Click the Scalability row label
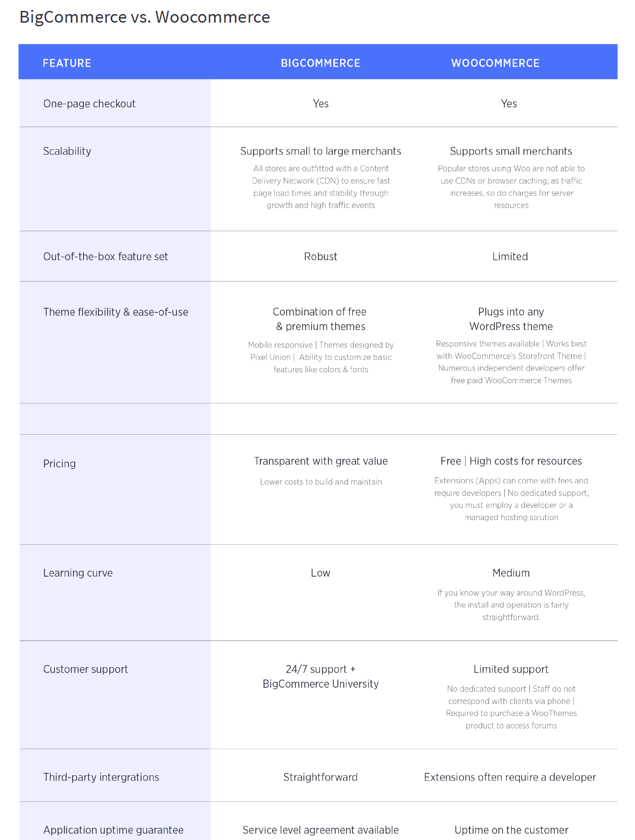635x840 pixels. [x=67, y=151]
